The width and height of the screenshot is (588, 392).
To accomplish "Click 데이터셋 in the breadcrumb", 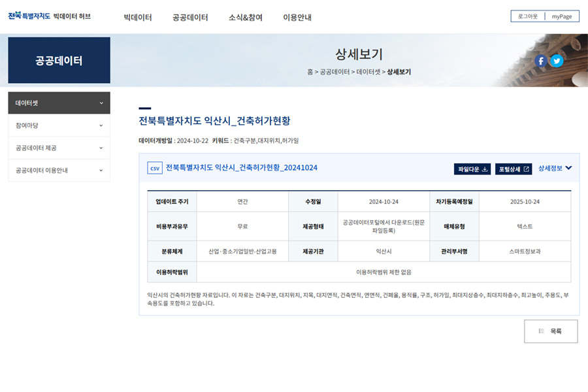I will pyautogui.click(x=368, y=72).
